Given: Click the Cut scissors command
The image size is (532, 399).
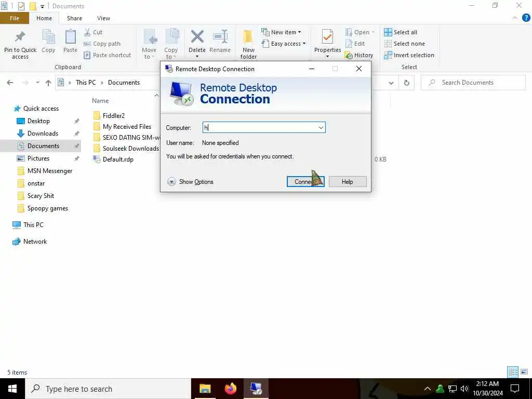Looking at the screenshot, I should point(94,32).
